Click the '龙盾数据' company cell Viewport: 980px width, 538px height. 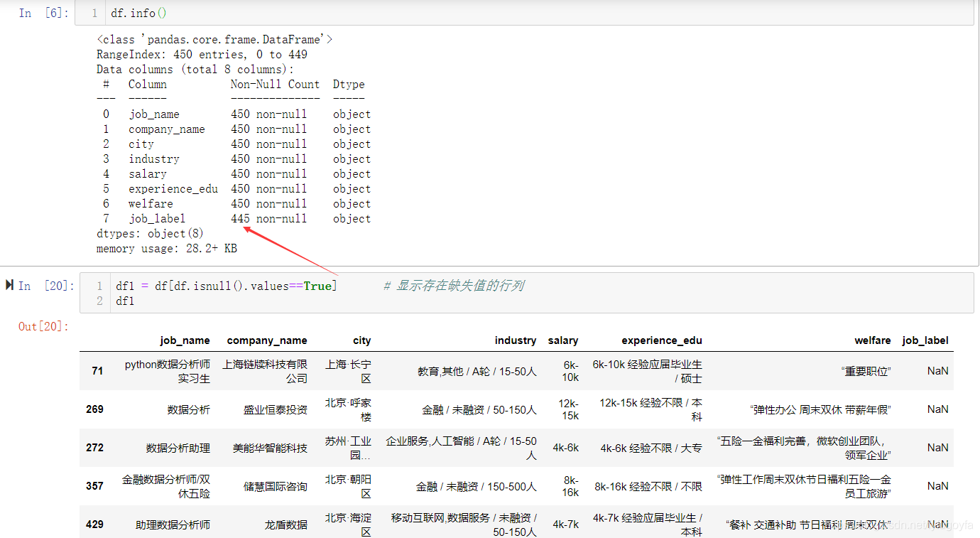click(x=286, y=524)
